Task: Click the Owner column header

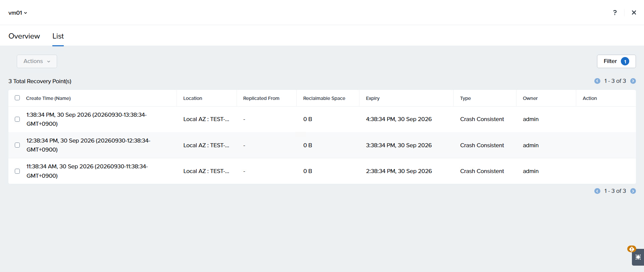Action: click(530, 98)
